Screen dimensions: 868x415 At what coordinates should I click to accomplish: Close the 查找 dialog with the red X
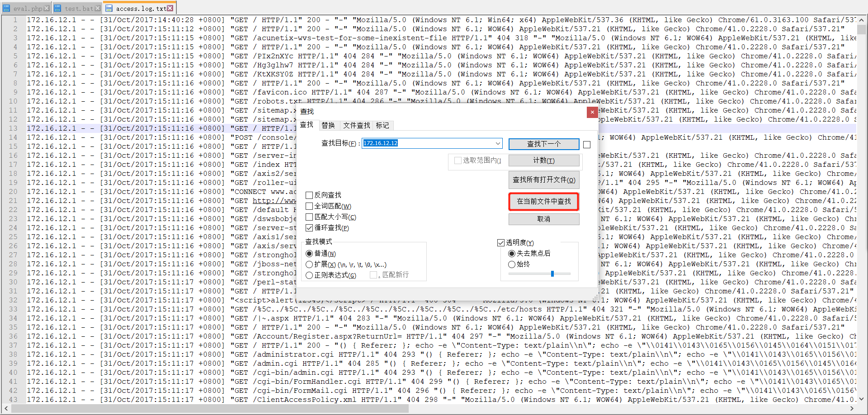point(592,112)
